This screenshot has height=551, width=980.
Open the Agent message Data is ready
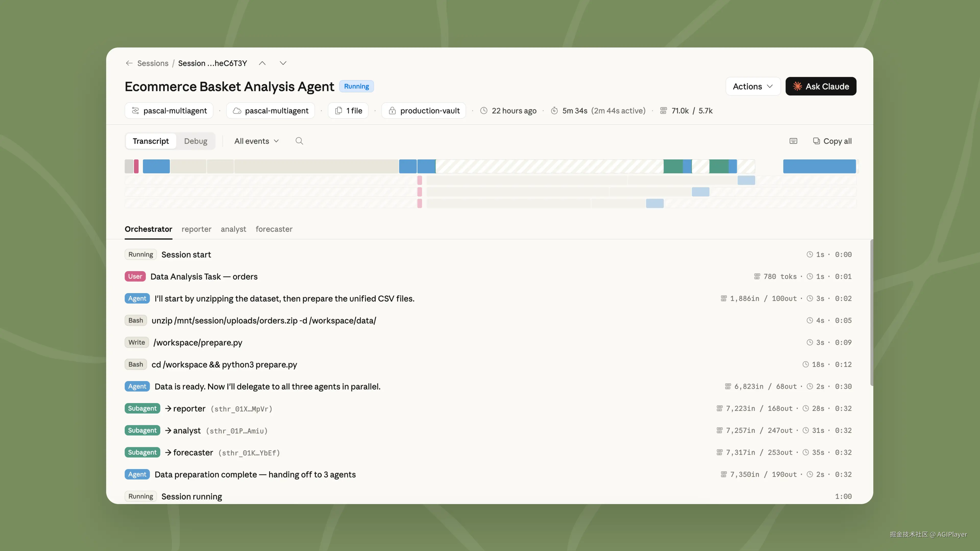[488, 387]
